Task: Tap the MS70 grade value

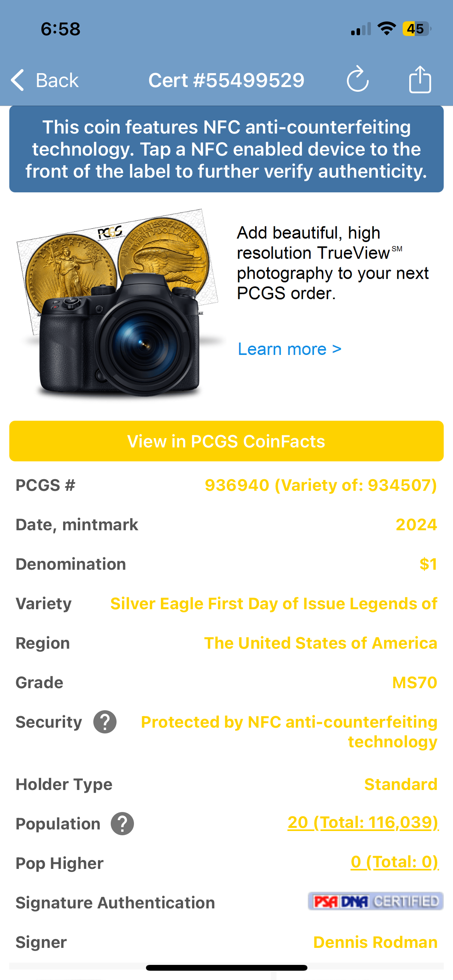Action: 414,682
